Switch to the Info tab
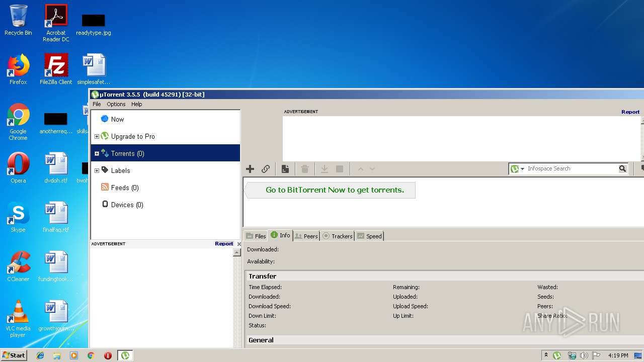 tap(280, 235)
